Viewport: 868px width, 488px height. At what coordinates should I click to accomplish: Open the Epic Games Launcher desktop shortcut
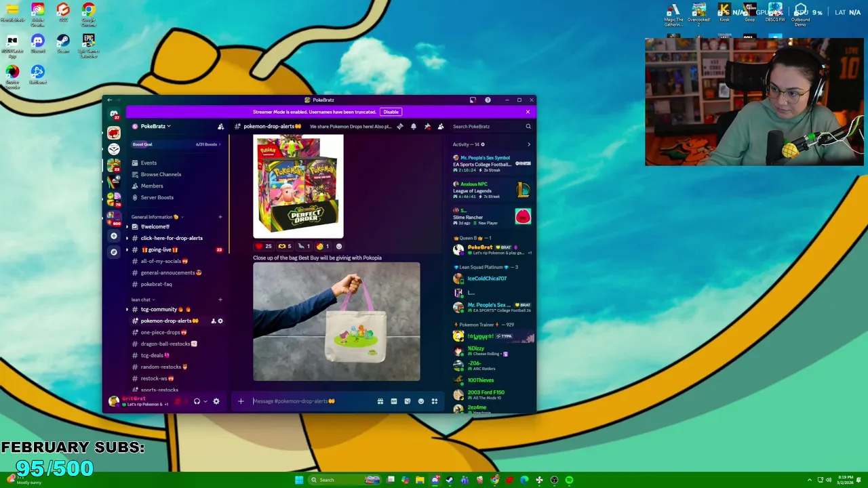pos(88,46)
